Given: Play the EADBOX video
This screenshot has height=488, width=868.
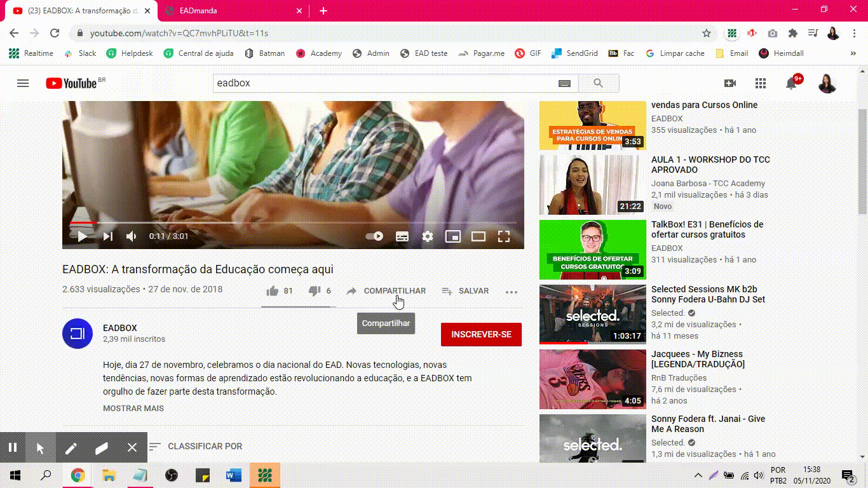Looking at the screenshot, I should point(82,236).
